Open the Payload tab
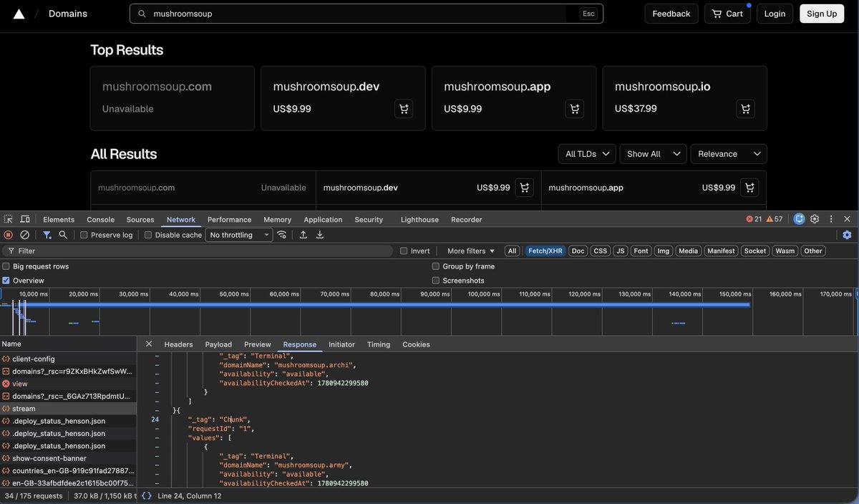 click(x=218, y=344)
